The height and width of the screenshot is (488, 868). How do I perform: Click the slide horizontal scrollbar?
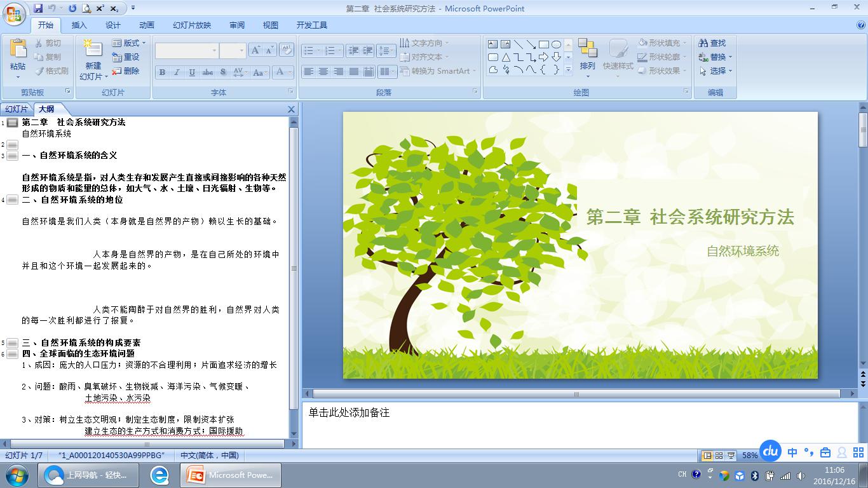tap(577, 394)
